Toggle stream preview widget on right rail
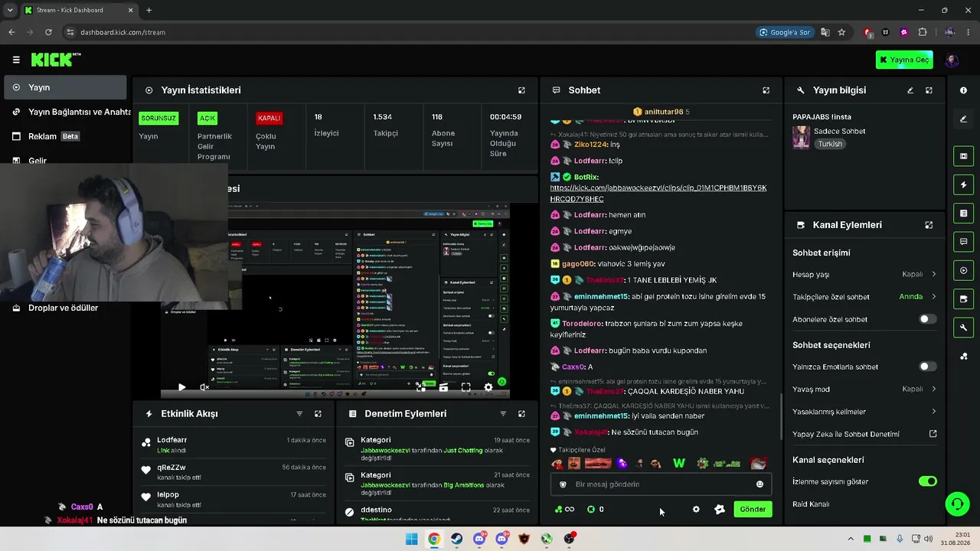980x551 pixels. (x=963, y=156)
